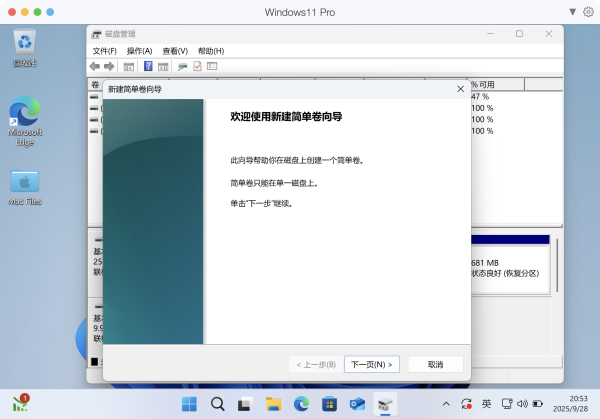
Task: Click the checkmark Properties icon in toolbar
Action: click(197, 67)
